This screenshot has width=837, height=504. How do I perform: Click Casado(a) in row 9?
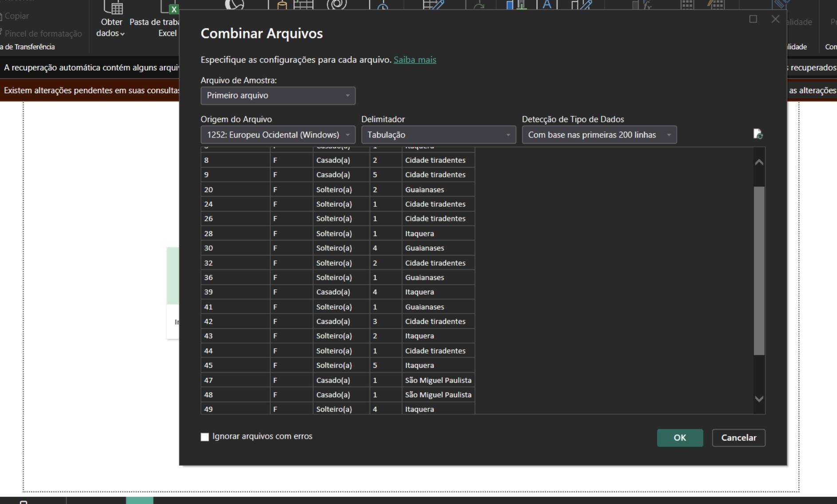[341, 175]
